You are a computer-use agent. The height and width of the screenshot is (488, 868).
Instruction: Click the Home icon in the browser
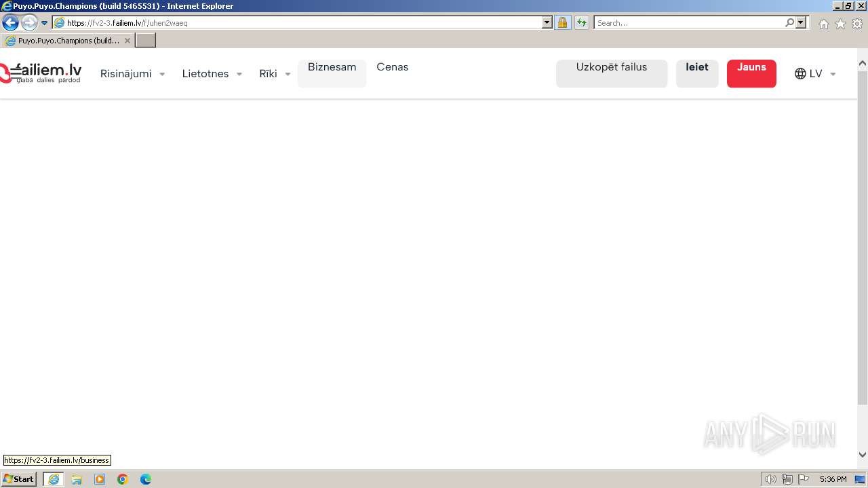coord(823,24)
